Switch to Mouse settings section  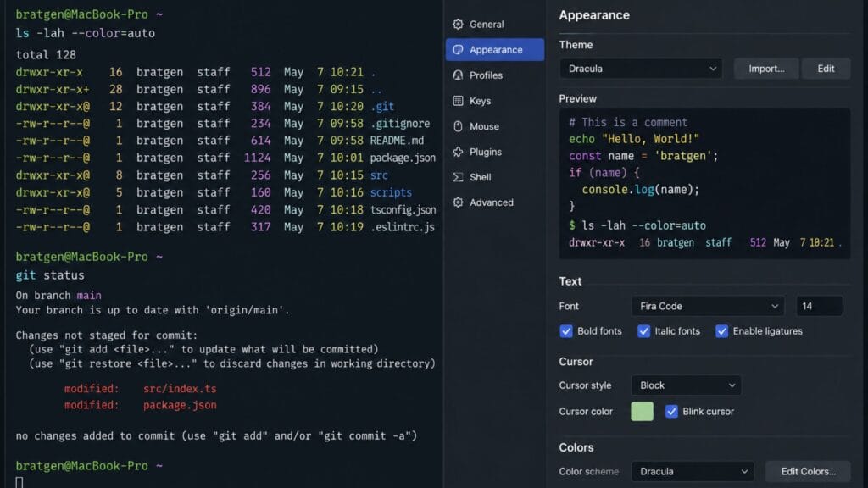495,126
